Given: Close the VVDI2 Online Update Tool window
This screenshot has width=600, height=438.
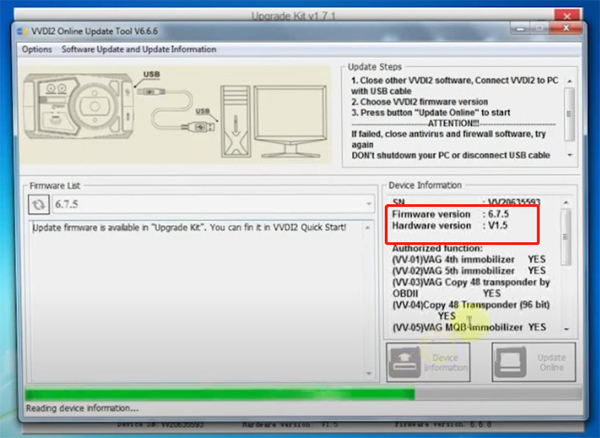Looking at the screenshot, I should coord(566,28).
